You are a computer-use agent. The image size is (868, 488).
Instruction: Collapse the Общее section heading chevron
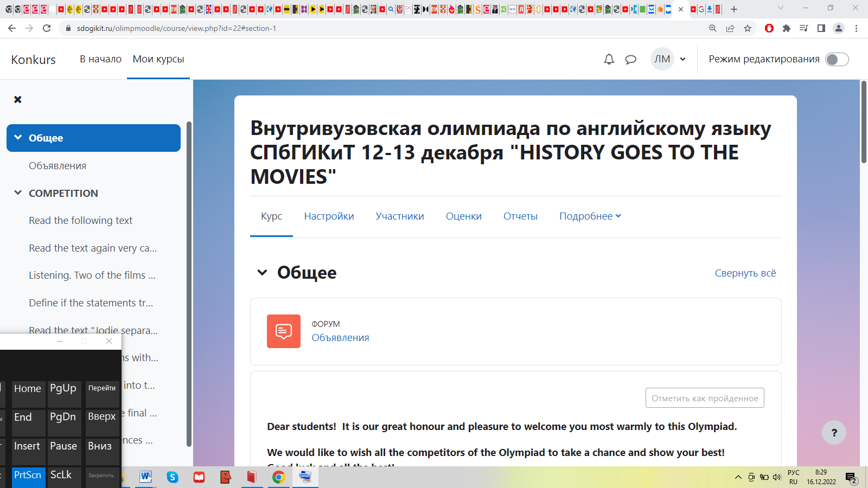click(262, 273)
